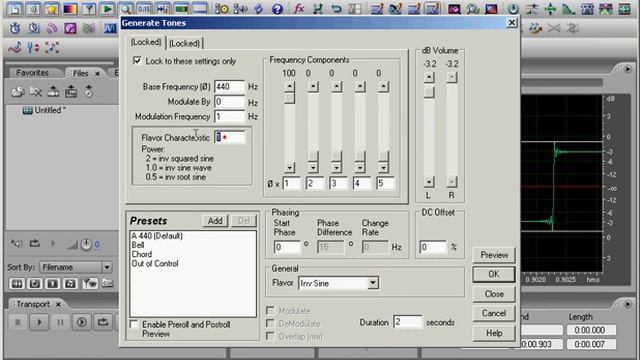Click the loop play icon in Files panel
640x360 pixels.
tap(35, 244)
